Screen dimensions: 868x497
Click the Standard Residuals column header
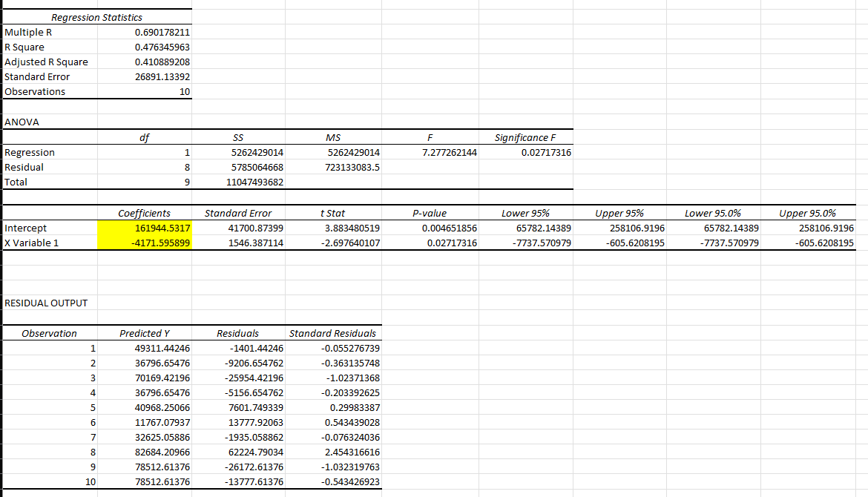click(x=334, y=333)
